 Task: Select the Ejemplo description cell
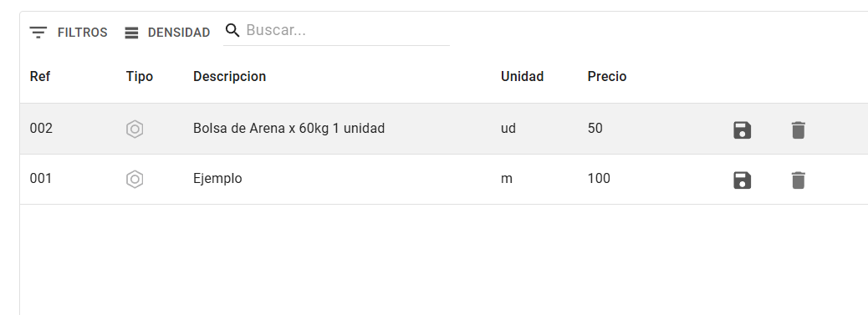[x=217, y=179]
